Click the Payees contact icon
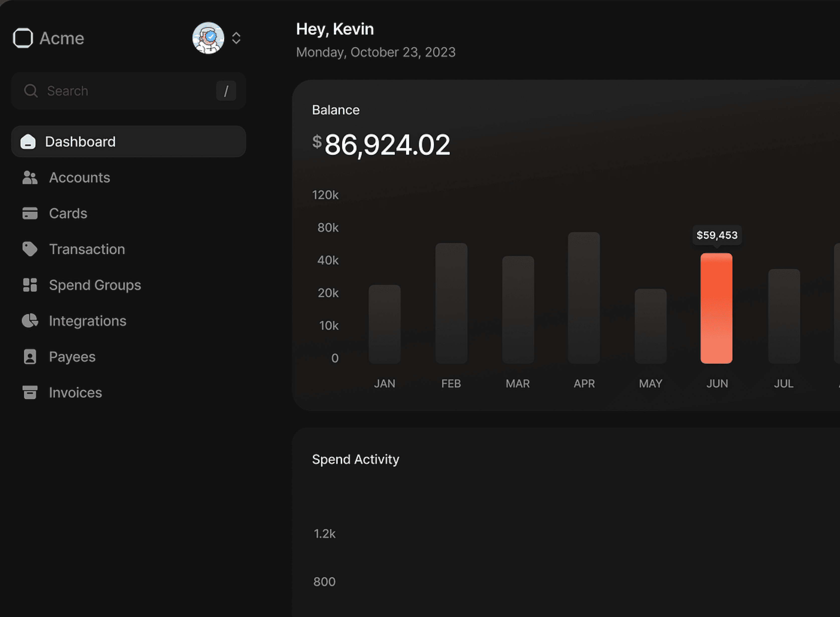 (x=30, y=357)
